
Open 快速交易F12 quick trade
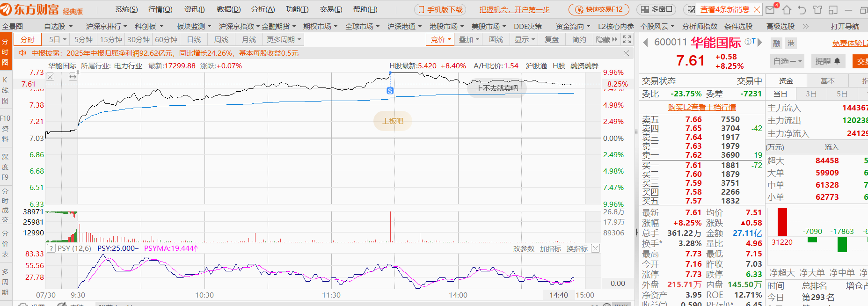[x=599, y=9]
